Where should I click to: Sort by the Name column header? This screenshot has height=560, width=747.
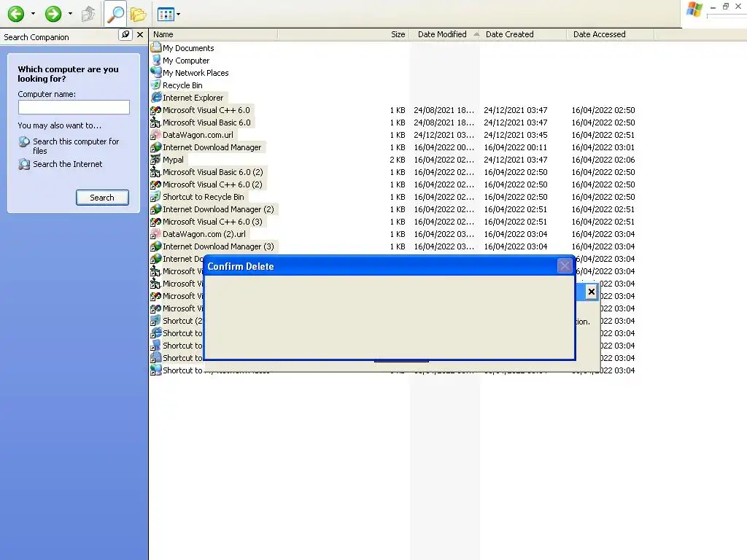pos(213,34)
